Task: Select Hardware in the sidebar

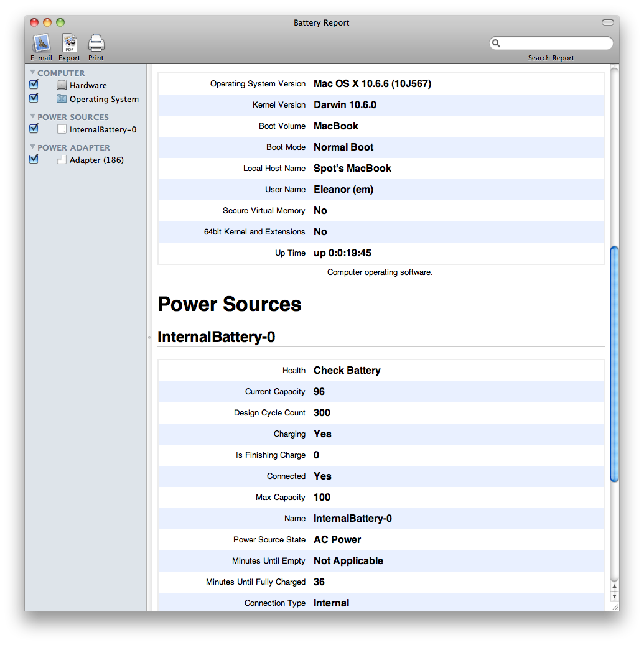Action: click(x=88, y=86)
